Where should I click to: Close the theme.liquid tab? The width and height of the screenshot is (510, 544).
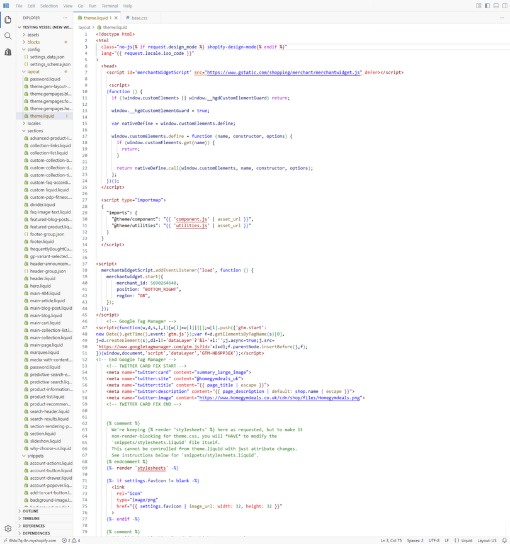click(x=116, y=18)
